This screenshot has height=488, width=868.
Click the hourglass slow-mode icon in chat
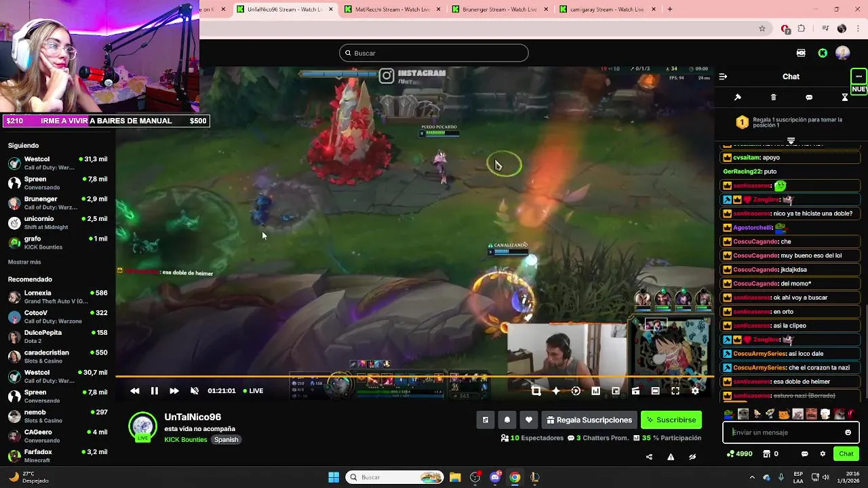coord(845,98)
